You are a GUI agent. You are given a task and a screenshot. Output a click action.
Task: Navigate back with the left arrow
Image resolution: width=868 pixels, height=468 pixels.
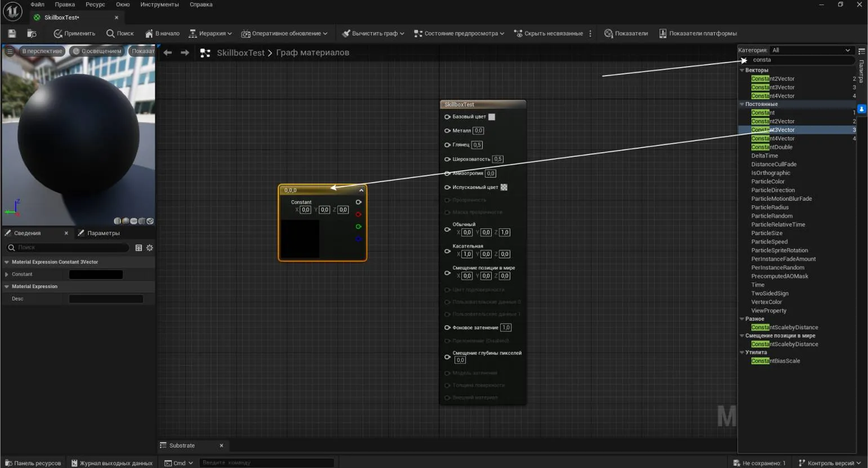tap(168, 52)
